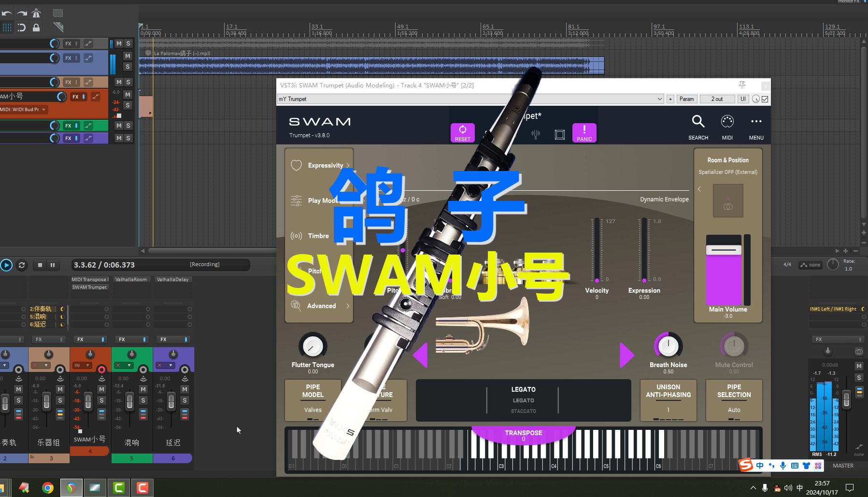This screenshot has width=868, height=497.
Task: Click the redo arrow in REAPER toolbar
Action: click(x=22, y=13)
